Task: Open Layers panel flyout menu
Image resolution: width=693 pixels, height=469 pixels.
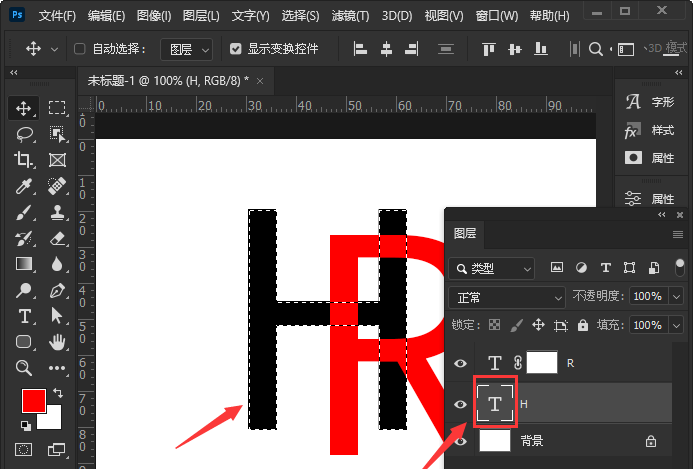Action: point(678,234)
